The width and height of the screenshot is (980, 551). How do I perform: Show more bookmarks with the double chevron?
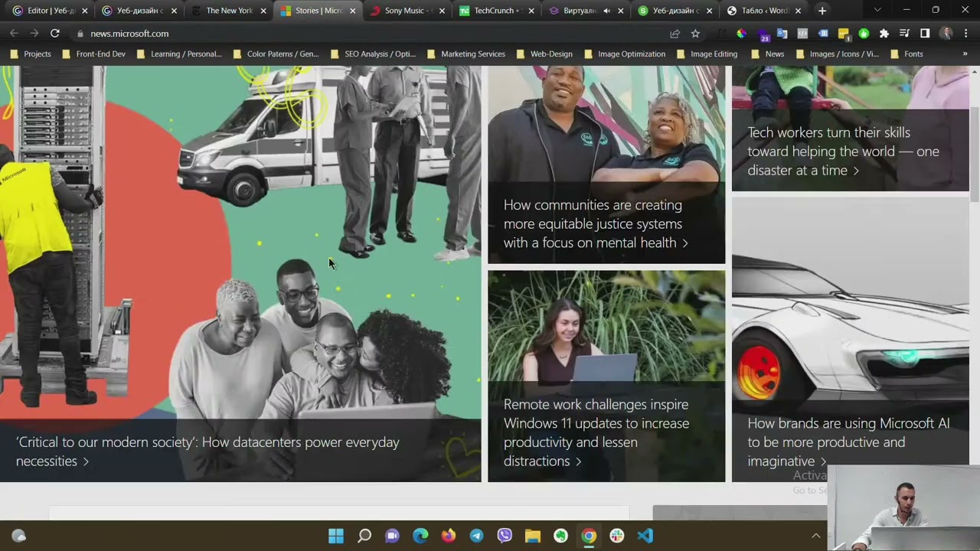965,54
